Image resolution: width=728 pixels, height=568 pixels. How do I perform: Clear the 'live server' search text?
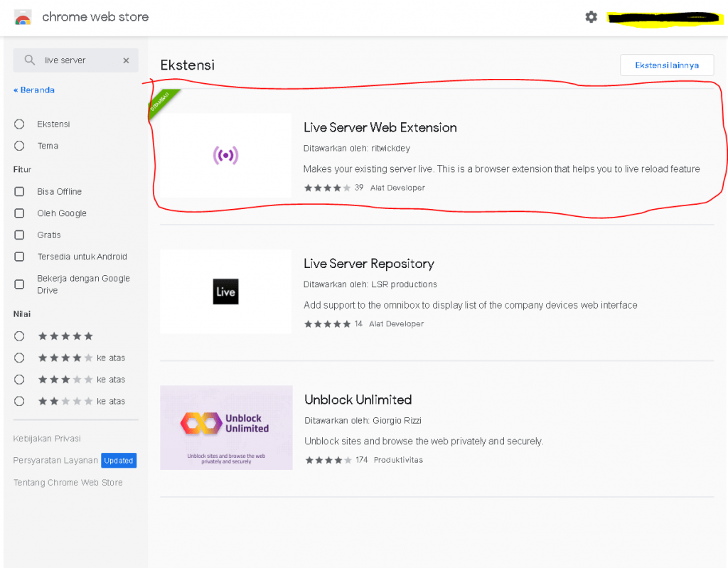126,60
